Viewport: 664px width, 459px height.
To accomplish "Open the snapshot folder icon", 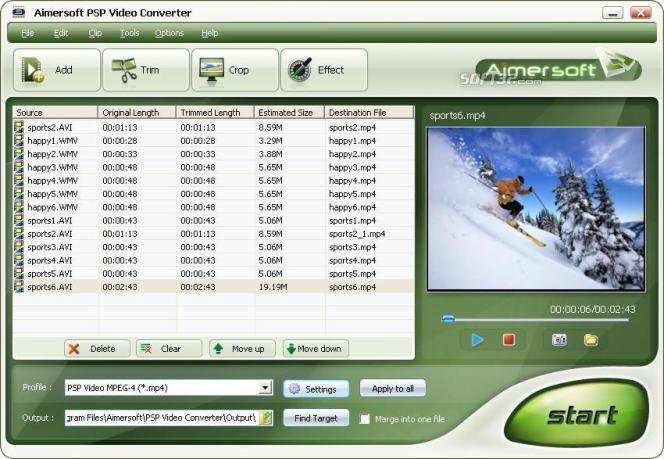I will pos(591,340).
